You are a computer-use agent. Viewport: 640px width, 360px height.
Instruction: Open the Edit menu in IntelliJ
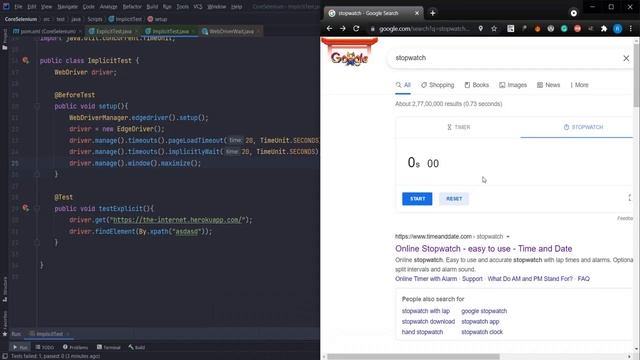point(32,7)
